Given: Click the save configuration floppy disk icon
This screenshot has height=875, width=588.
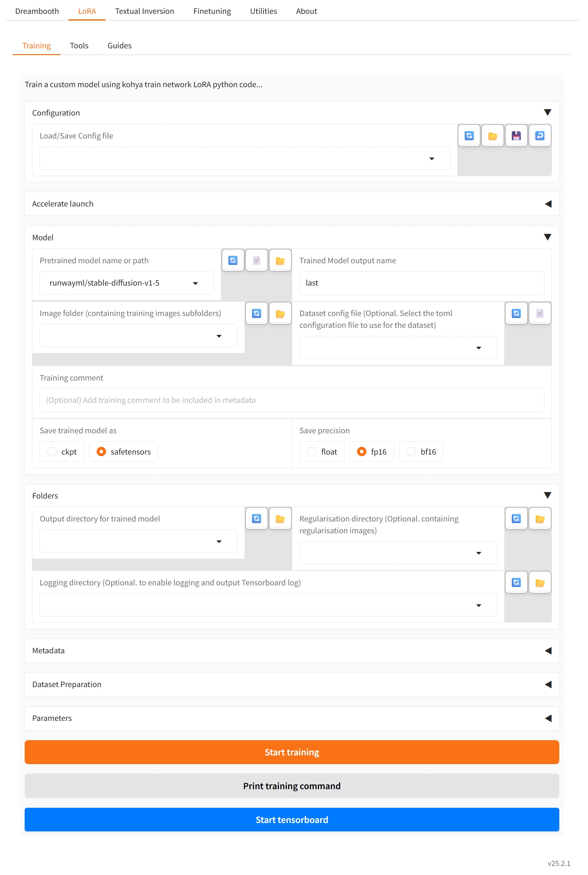Looking at the screenshot, I should coord(516,136).
